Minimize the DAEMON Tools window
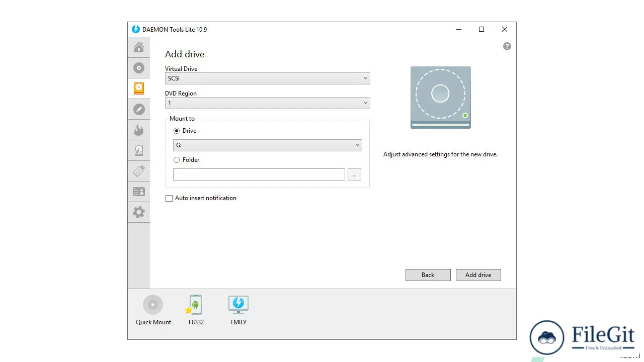The height and width of the screenshot is (362, 644). (458, 29)
